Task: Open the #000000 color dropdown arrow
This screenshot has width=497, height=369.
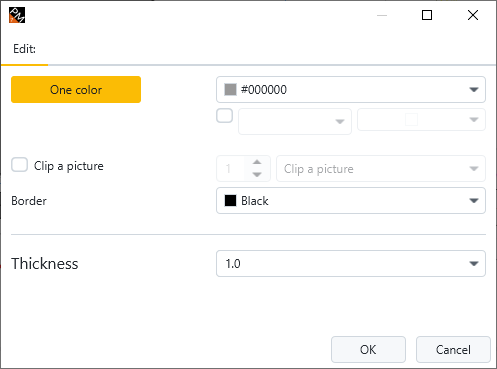Action: pyautogui.click(x=474, y=89)
